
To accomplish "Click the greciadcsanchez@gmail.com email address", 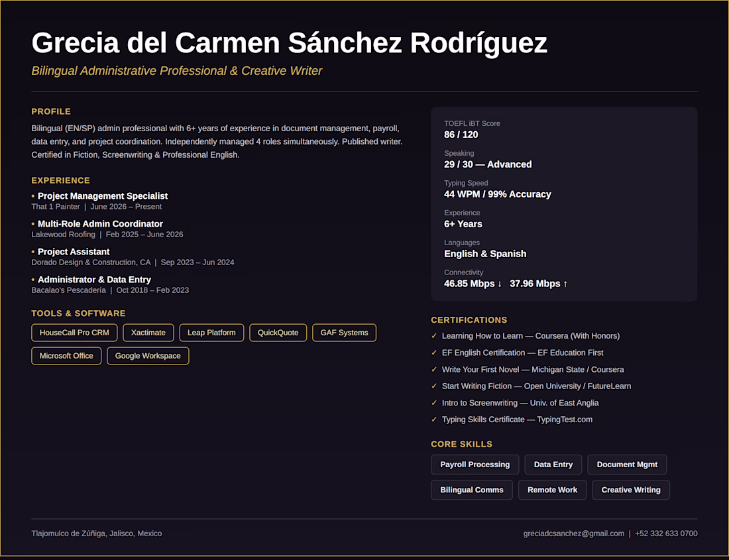I will click(x=574, y=533).
